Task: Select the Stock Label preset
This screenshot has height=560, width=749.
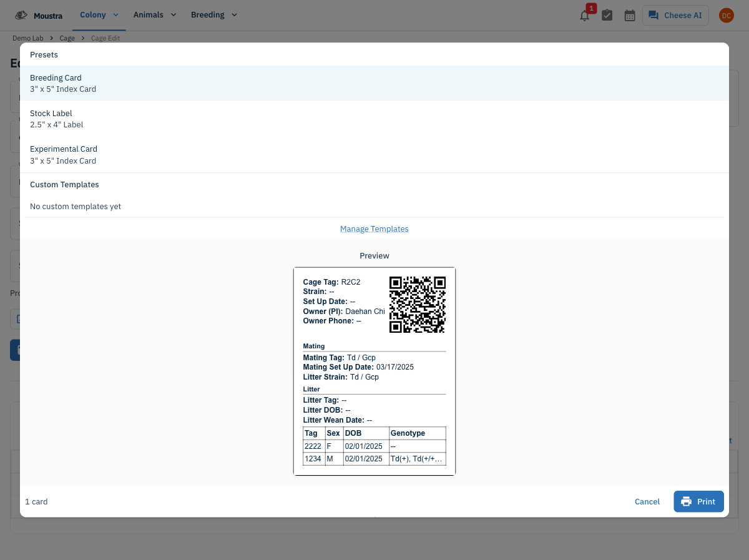Action: coord(374,119)
